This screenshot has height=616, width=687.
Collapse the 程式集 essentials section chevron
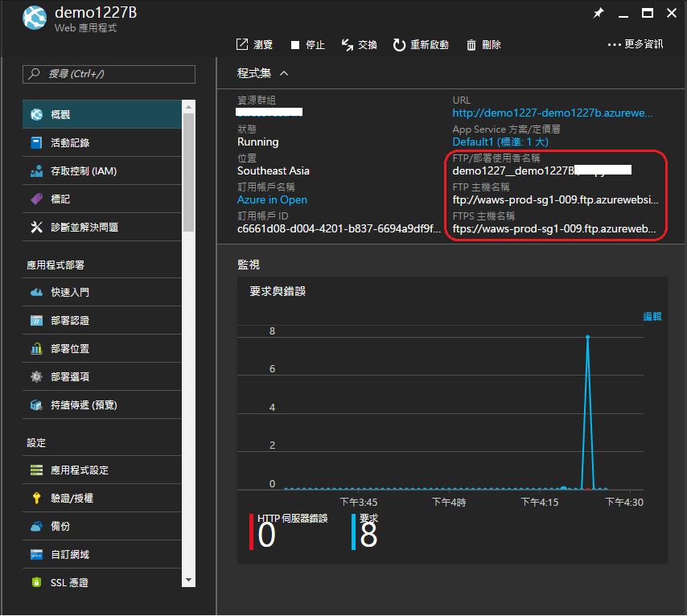coord(284,73)
